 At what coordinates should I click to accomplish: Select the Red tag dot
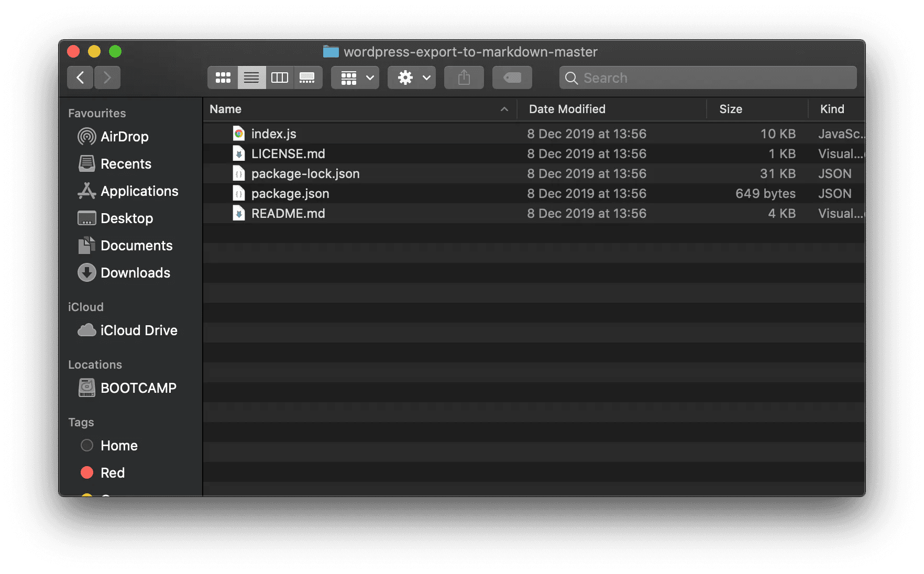click(87, 473)
